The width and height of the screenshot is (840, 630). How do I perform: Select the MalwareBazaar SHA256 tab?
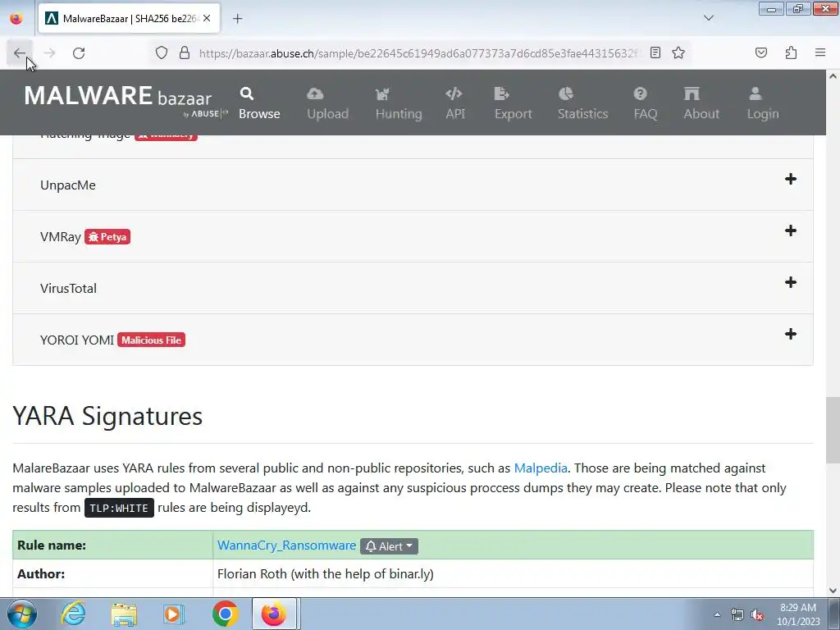129,19
